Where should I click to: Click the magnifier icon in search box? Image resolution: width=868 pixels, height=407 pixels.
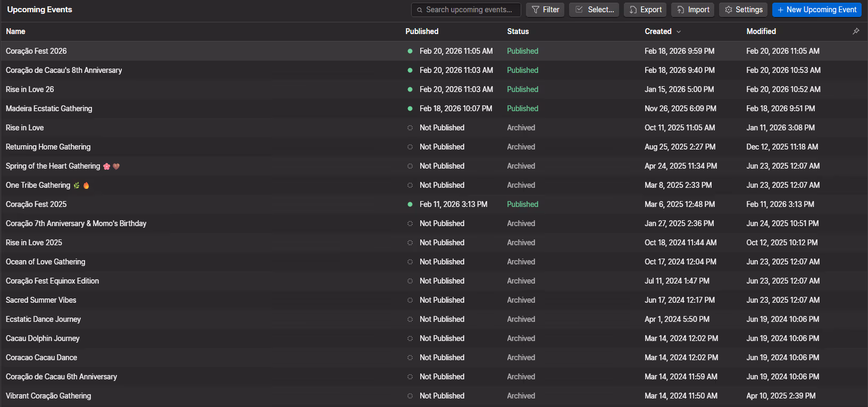(x=420, y=10)
